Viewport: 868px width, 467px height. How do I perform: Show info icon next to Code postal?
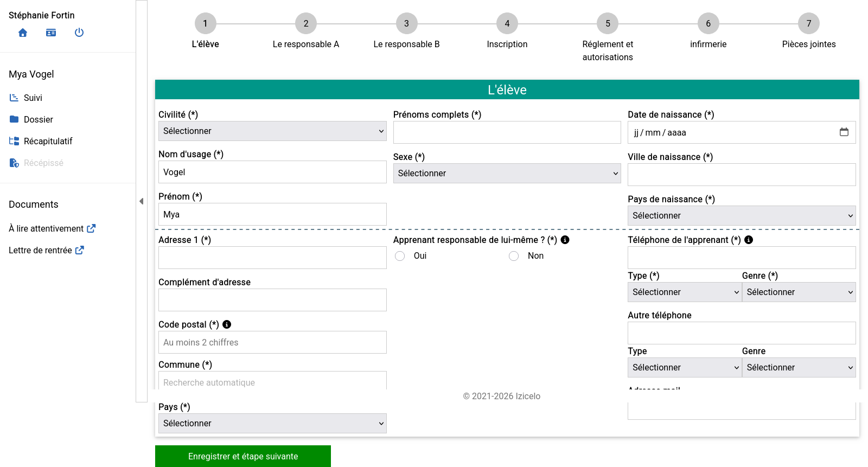[x=227, y=324]
